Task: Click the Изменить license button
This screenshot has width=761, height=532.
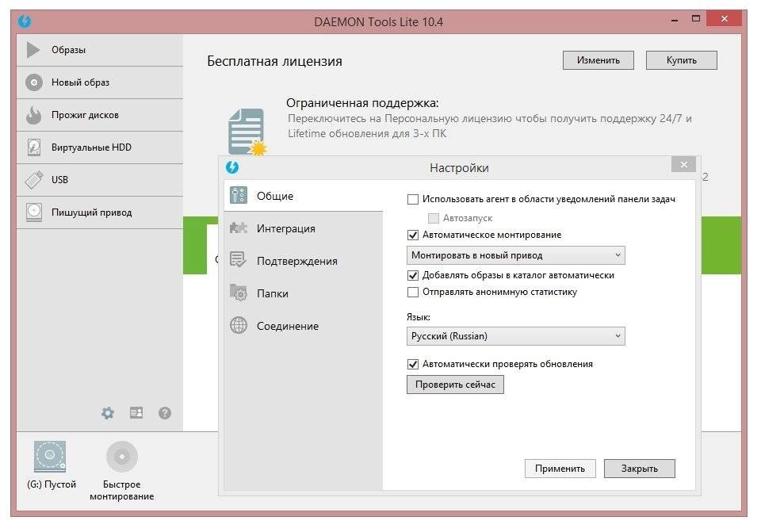Action: [598, 60]
